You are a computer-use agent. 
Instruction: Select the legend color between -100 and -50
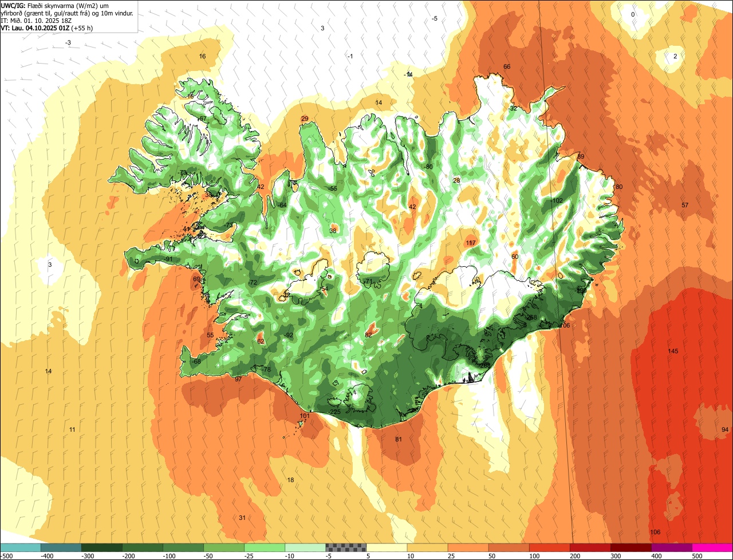click(x=183, y=547)
